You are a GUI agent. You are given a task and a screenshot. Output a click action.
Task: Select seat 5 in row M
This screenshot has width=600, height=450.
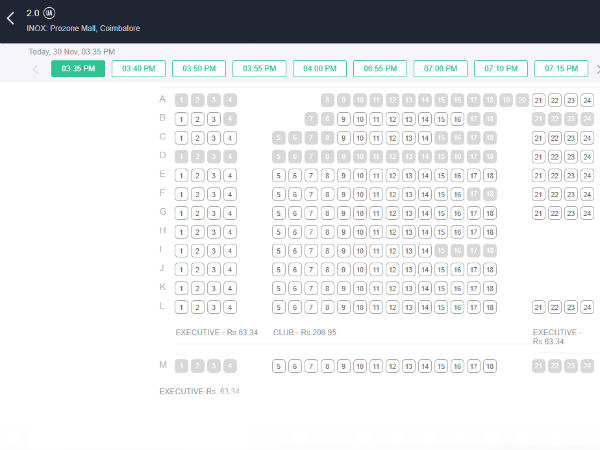point(279,366)
